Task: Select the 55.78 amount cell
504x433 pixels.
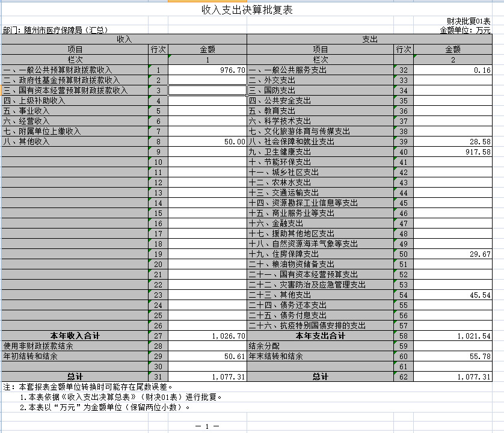Action: point(452,357)
